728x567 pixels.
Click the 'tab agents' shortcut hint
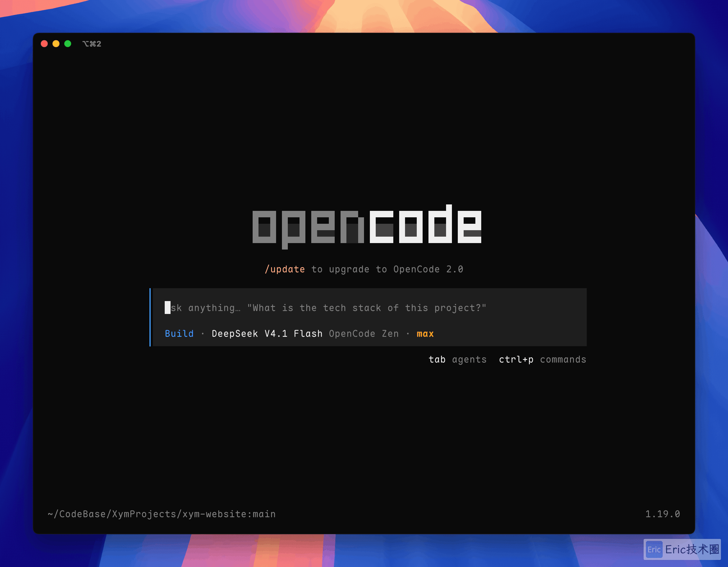(457, 359)
